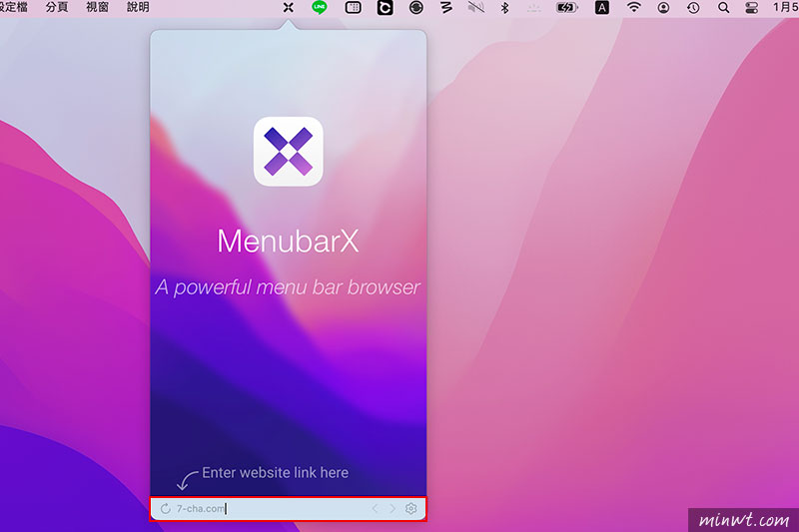Viewport: 799px width, 532px height.
Task: Open the LINE menu bar icon
Action: pos(320,7)
